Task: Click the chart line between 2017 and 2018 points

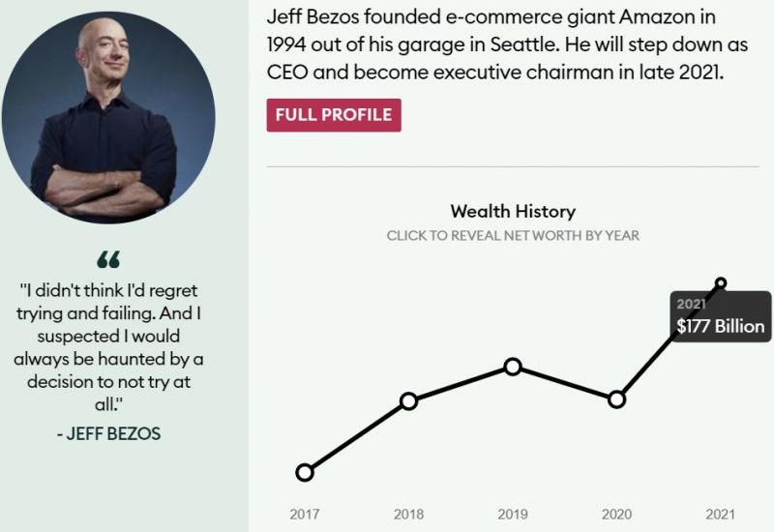Action: pos(357,436)
